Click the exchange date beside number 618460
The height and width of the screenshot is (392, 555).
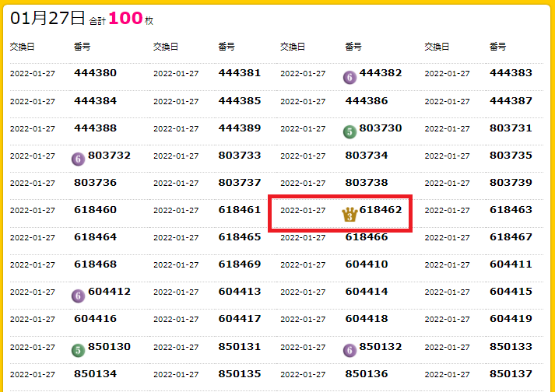pyautogui.click(x=33, y=211)
